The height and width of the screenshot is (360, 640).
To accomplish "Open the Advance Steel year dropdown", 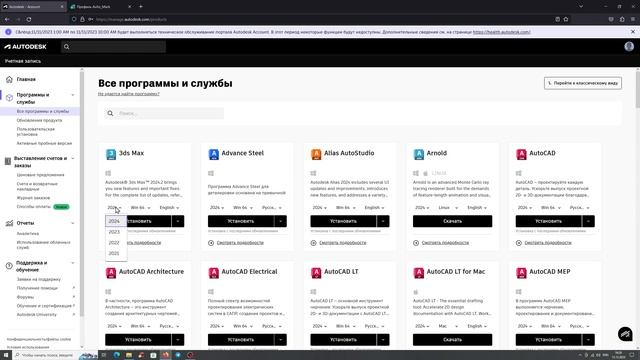I will (217, 208).
